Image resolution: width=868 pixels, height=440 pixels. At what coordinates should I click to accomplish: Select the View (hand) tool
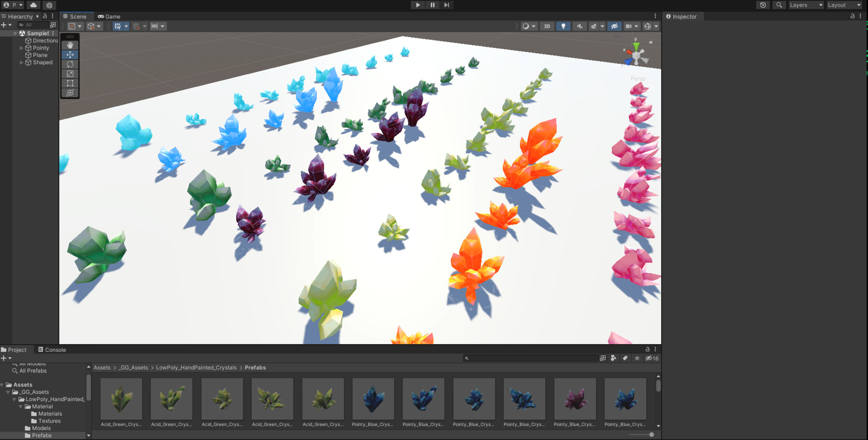tap(70, 44)
